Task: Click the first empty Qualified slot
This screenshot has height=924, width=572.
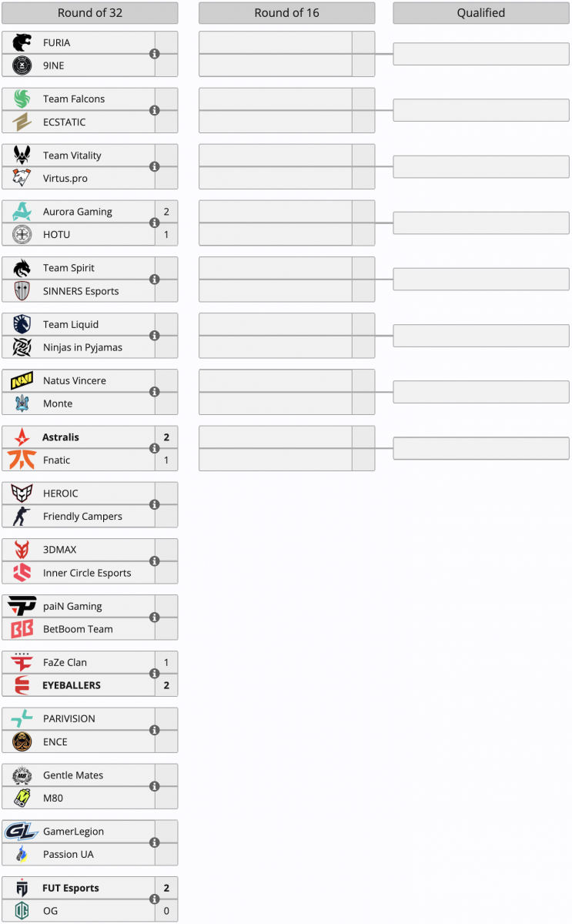Action: pyautogui.click(x=480, y=54)
